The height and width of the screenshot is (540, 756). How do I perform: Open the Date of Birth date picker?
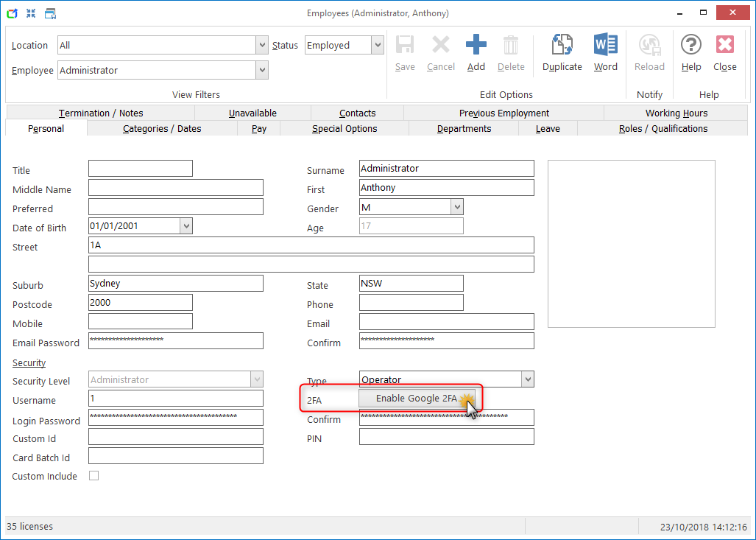tap(186, 226)
